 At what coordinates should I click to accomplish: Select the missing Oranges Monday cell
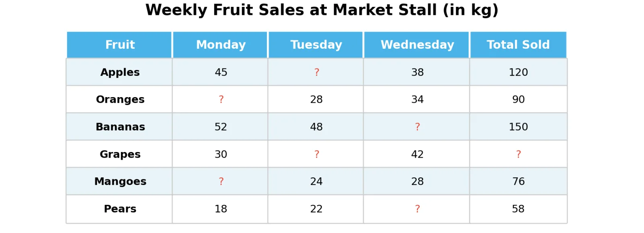click(x=221, y=100)
